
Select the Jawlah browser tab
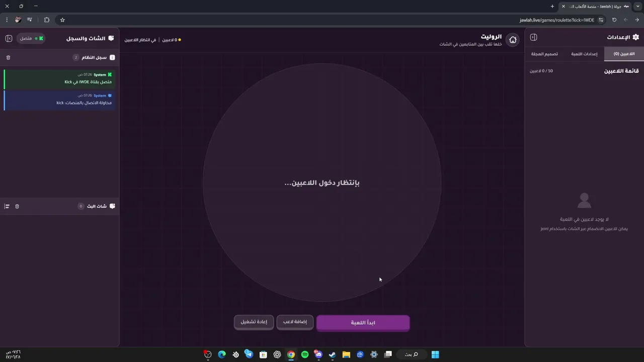595,6
